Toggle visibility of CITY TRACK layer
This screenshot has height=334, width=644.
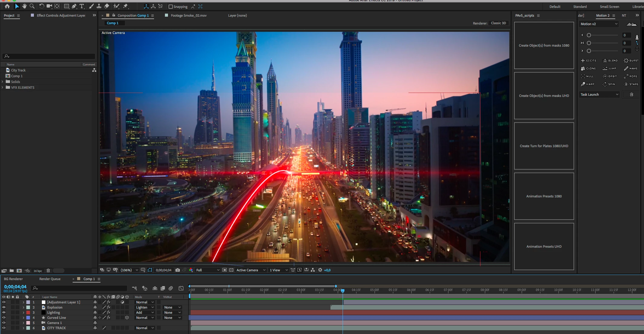[x=4, y=328]
